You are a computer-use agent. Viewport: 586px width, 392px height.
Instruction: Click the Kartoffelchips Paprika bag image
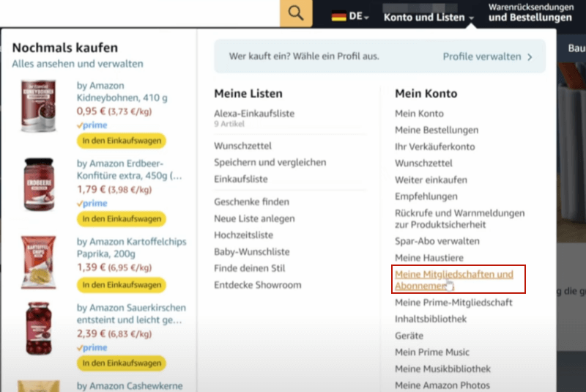point(40,261)
